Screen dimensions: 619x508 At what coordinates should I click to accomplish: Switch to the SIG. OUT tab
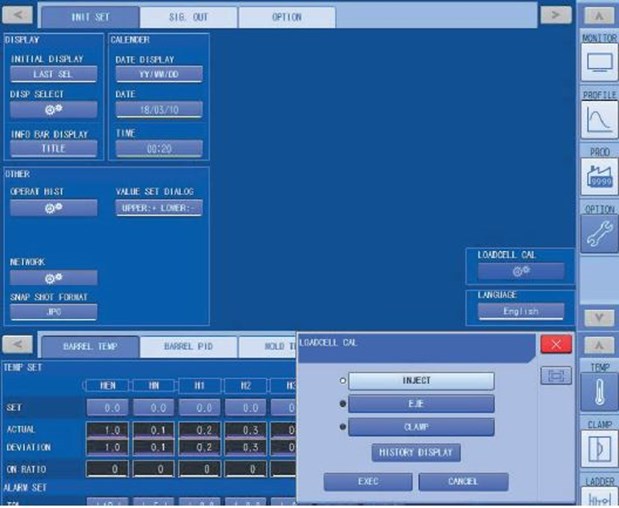point(188,17)
